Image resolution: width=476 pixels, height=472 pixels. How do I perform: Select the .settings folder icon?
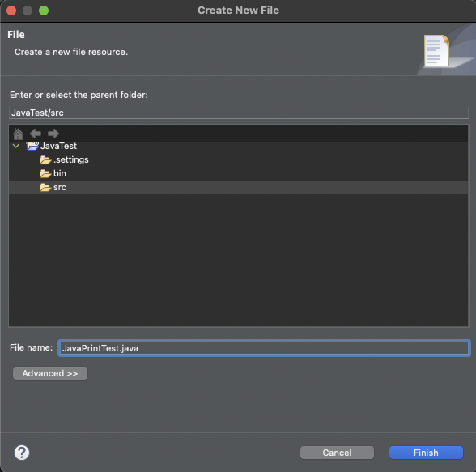pyautogui.click(x=45, y=159)
